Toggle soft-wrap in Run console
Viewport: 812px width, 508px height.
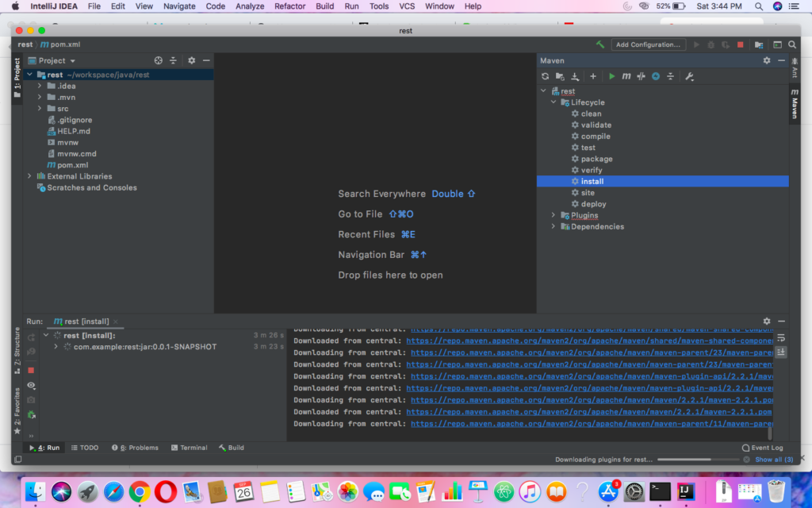click(781, 338)
